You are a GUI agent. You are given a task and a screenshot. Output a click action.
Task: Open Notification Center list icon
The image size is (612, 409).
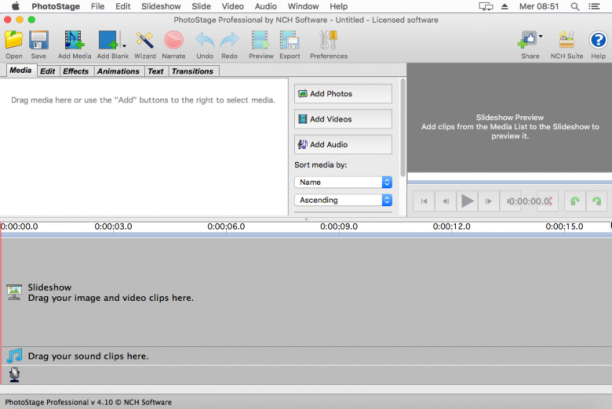594,6
